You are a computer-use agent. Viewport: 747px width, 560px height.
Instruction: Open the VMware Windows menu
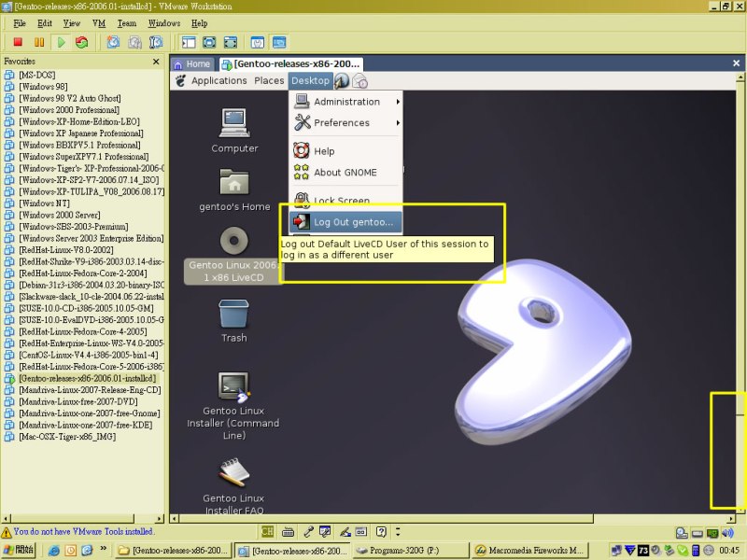click(164, 22)
